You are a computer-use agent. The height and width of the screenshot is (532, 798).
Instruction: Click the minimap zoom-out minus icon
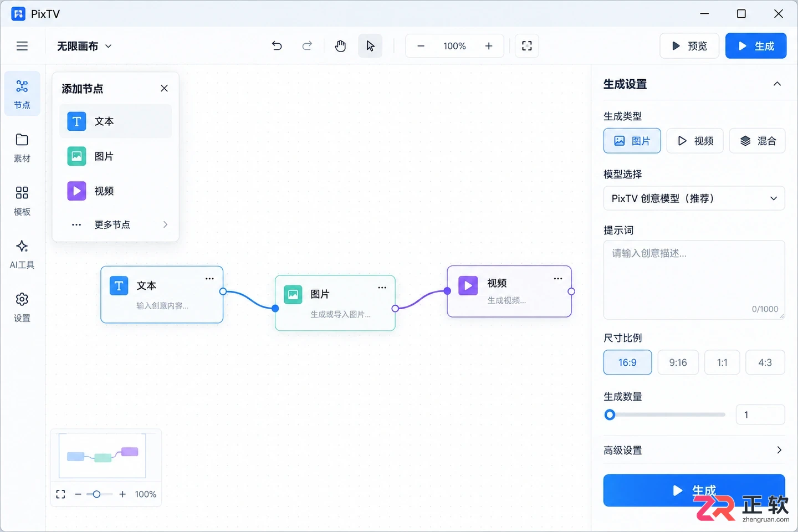[78, 494]
